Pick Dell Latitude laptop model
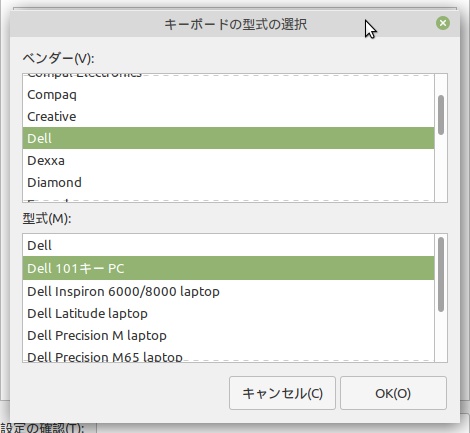Image resolution: width=470 pixels, height=433 pixels. (x=228, y=313)
